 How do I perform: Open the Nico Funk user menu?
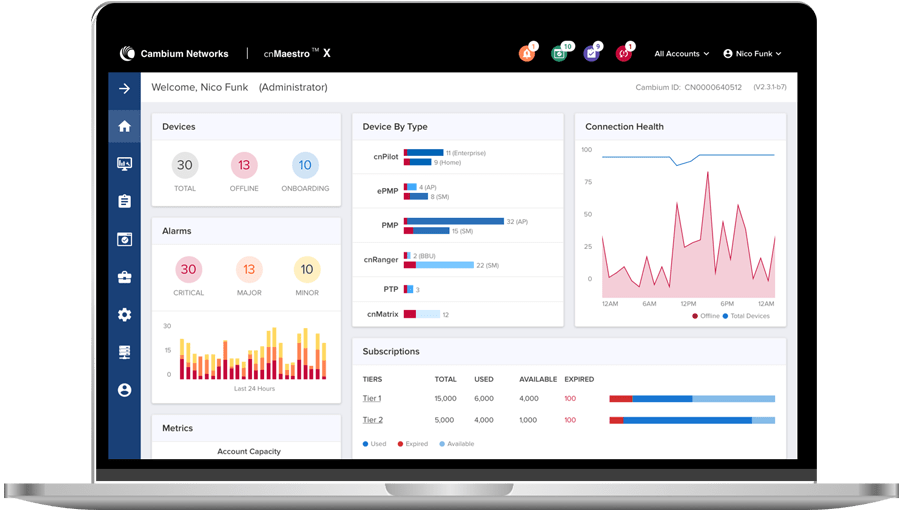(752, 54)
